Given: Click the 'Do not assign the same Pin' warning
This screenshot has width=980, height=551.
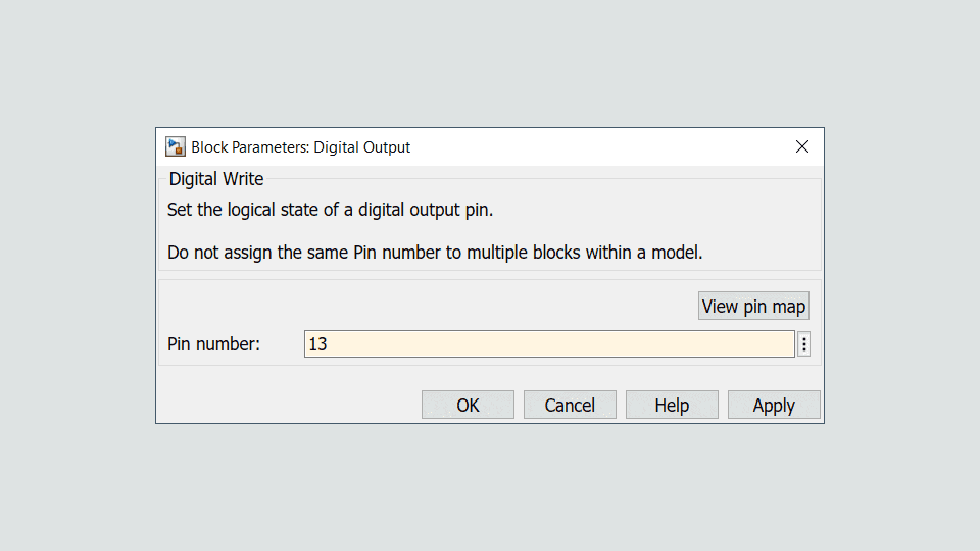Looking at the screenshot, I should click(435, 253).
